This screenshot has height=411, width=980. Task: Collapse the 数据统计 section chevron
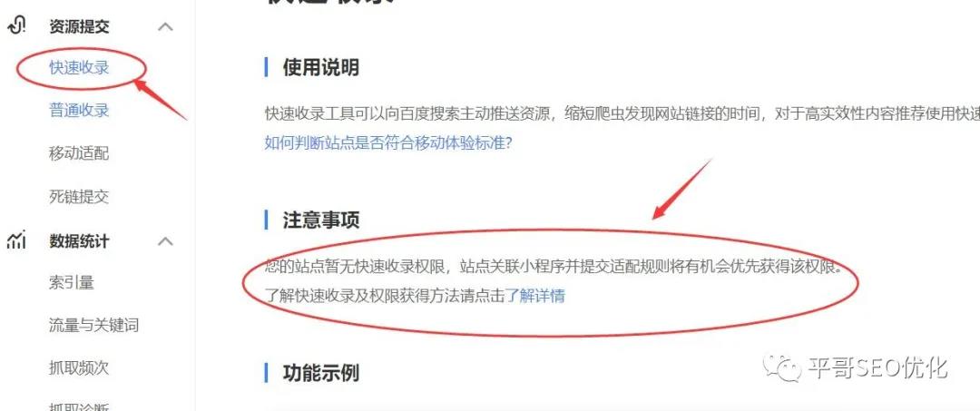166,241
